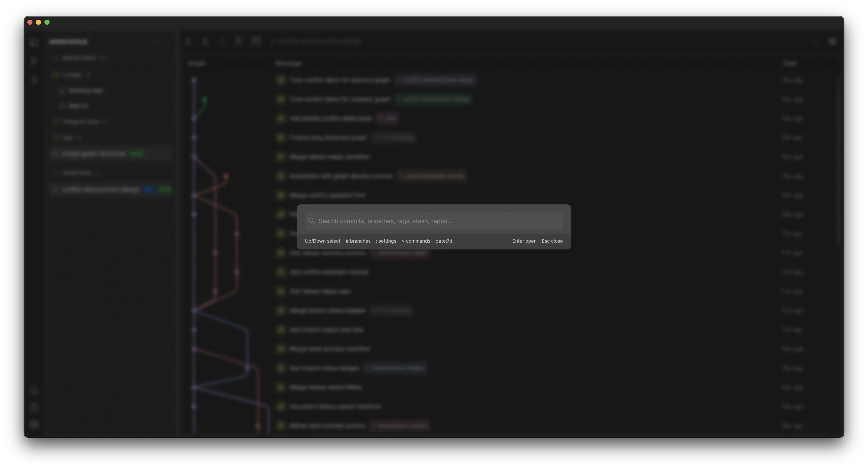The height and width of the screenshot is (469, 868).
Task: Click the ': settings' prefix hint
Action: (386, 241)
